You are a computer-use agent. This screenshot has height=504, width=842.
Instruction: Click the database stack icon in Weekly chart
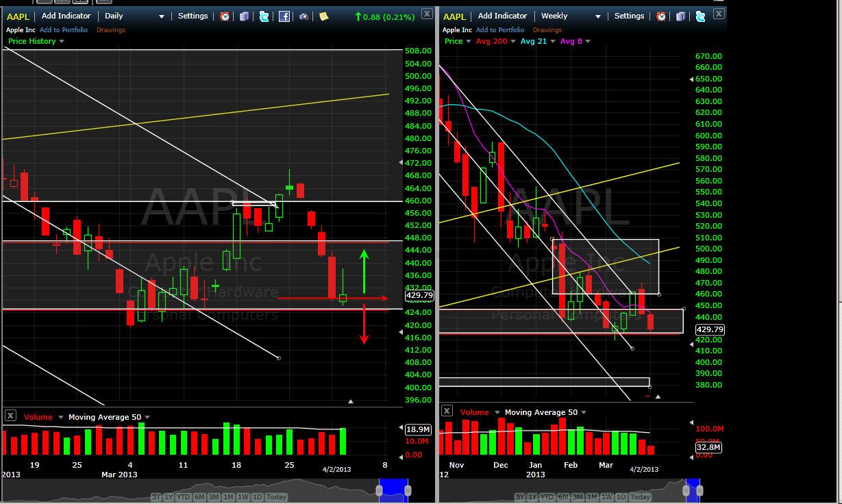[x=681, y=16]
